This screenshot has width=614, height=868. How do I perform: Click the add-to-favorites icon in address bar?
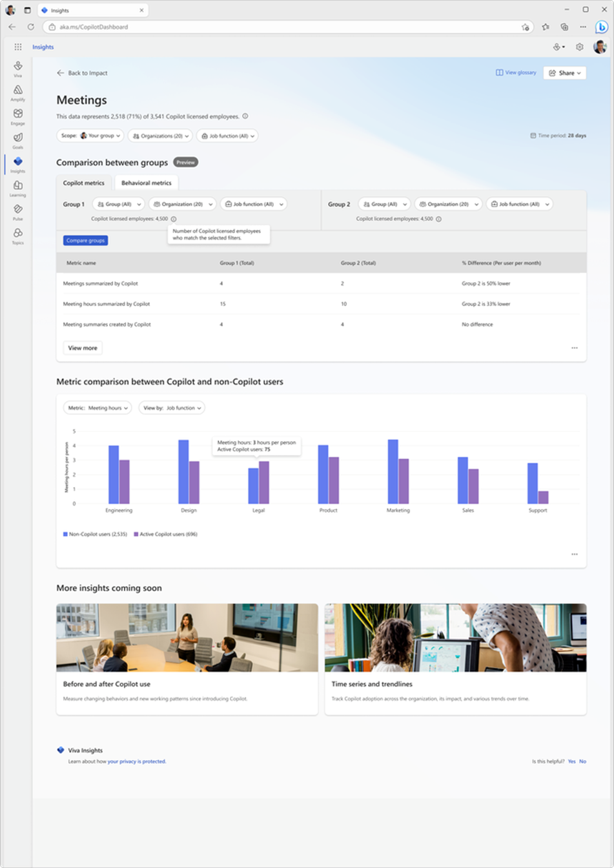(x=526, y=27)
